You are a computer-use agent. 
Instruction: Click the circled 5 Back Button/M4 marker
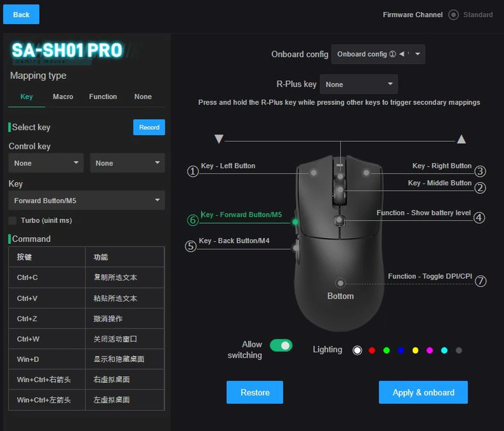(x=191, y=246)
